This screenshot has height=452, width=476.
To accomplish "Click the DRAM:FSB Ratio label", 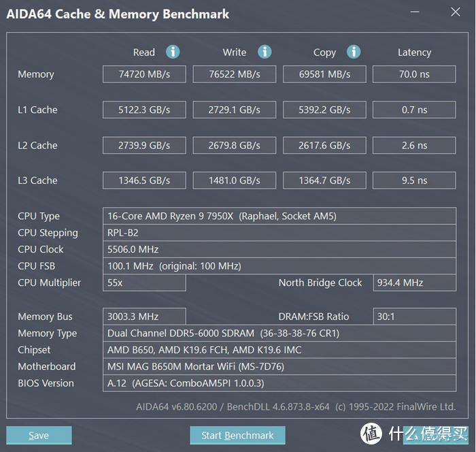I will coord(313,317).
